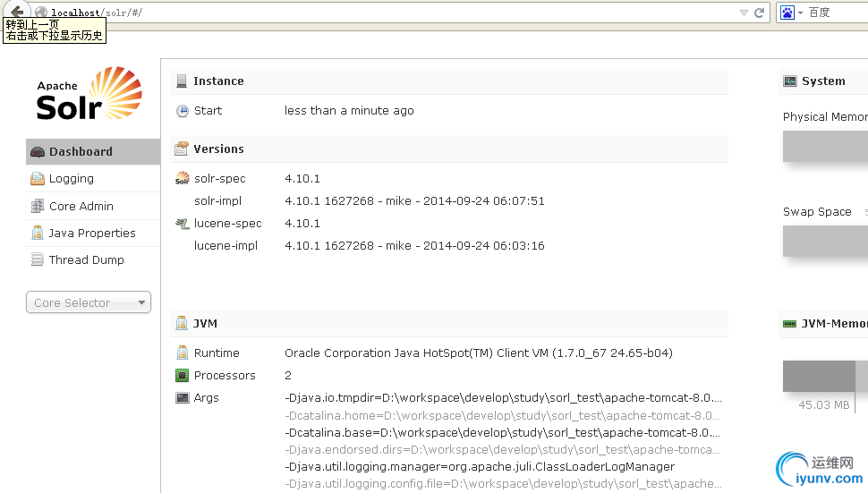Click the Baidu search engine paw icon
The height and width of the screenshot is (493, 868).
[x=787, y=13]
